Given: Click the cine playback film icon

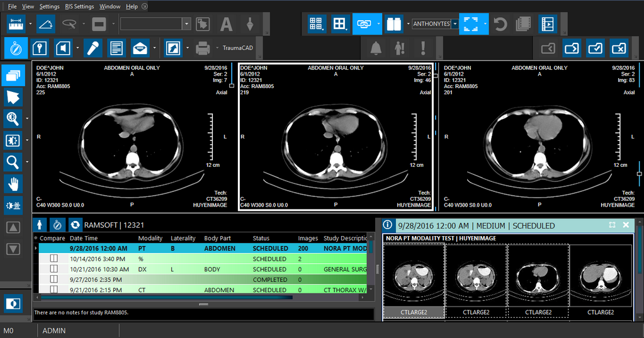Looking at the screenshot, I should click(x=548, y=25).
